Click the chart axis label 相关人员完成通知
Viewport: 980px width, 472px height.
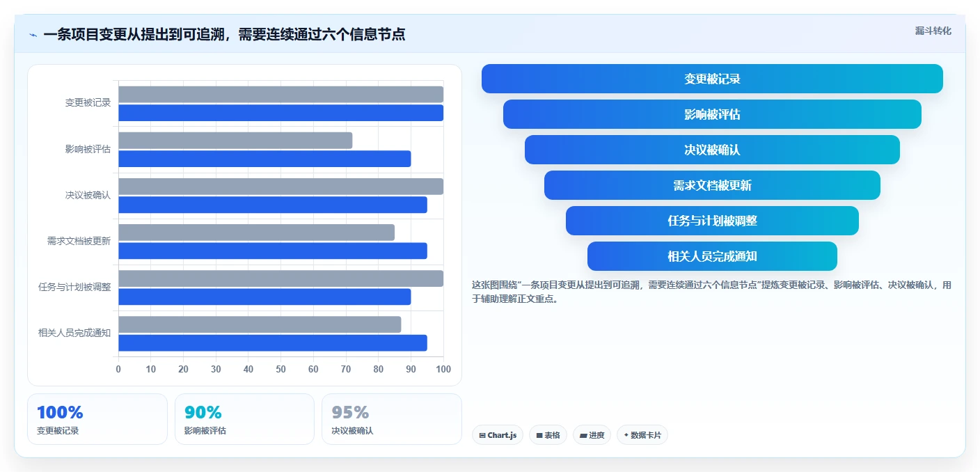coord(74,333)
